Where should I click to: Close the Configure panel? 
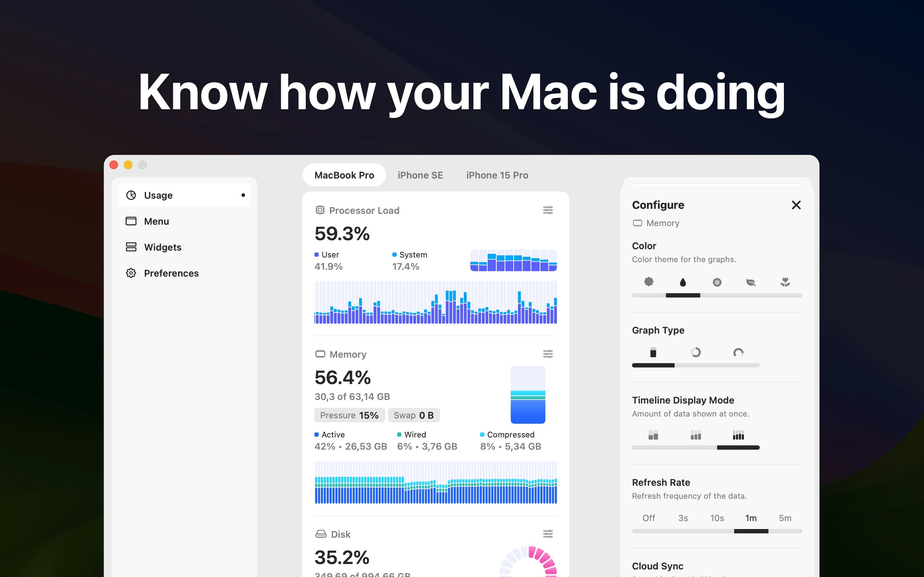point(796,206)
